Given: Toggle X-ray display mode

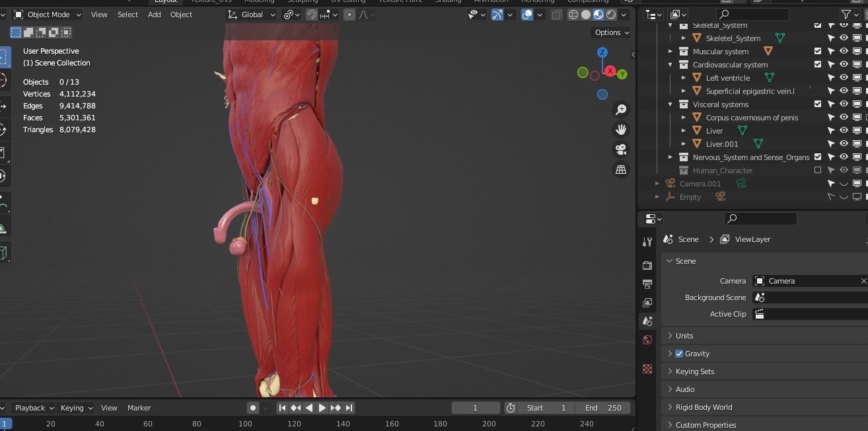Looking at the screenshot, I should 556,15.
